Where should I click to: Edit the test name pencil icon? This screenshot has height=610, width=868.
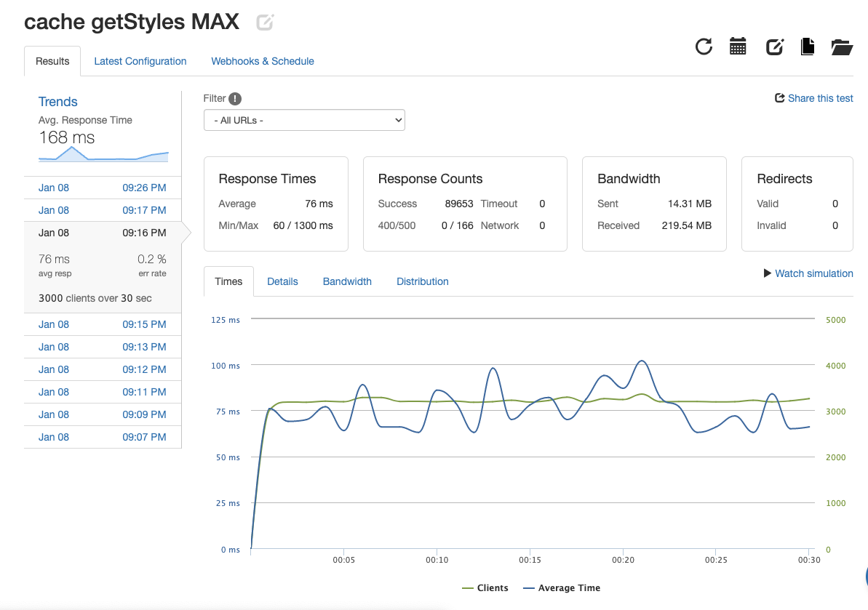tap(265, 22)
